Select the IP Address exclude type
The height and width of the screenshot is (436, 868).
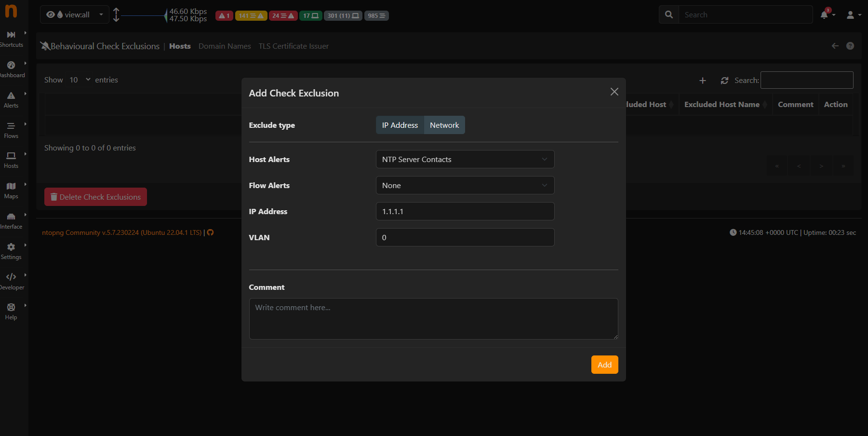[400, 125]
